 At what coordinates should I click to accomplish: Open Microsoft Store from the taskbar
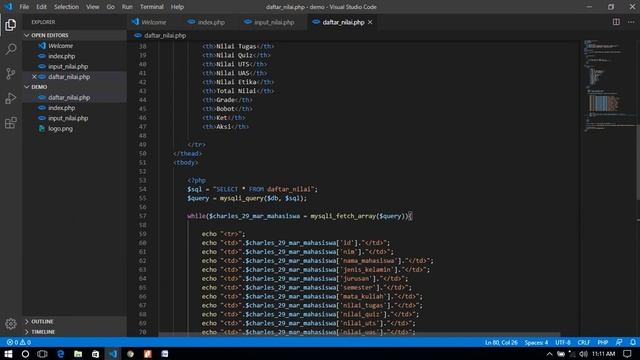coord(95,354)
